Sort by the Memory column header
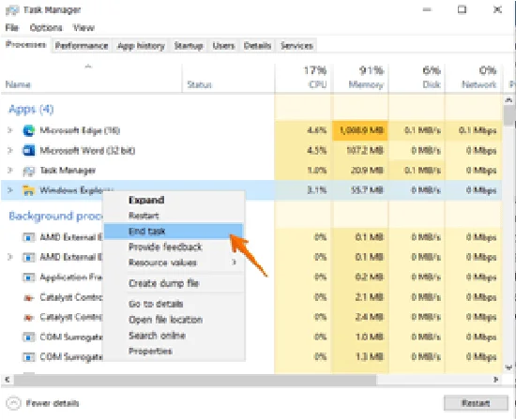Viewport: 516px width, 420px height. point(359,78)
